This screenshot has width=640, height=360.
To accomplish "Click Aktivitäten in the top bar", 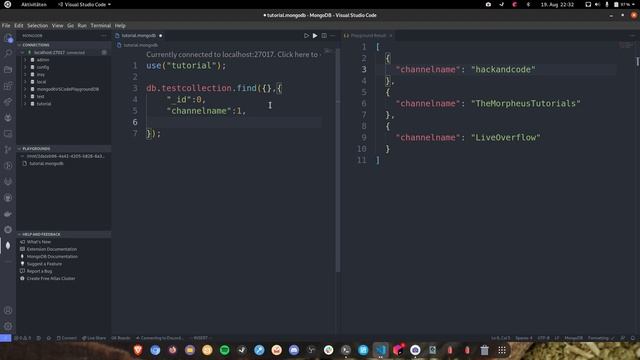I will pyautogui.click(x=34, y=4).
